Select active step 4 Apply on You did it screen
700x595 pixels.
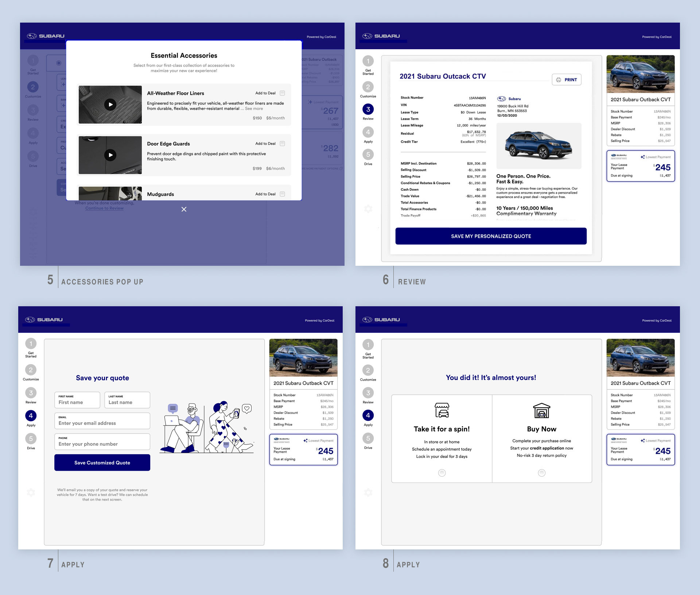coord(368,415)
